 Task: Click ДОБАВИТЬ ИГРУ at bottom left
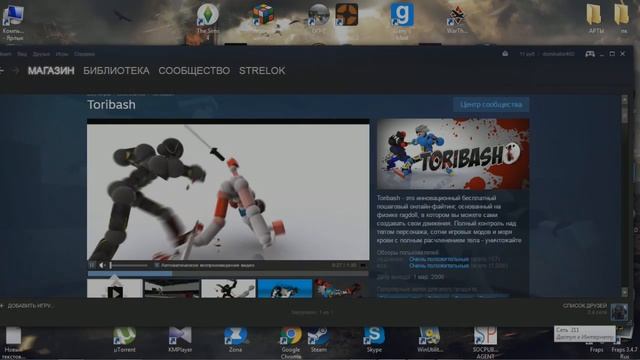click(27, 306)
